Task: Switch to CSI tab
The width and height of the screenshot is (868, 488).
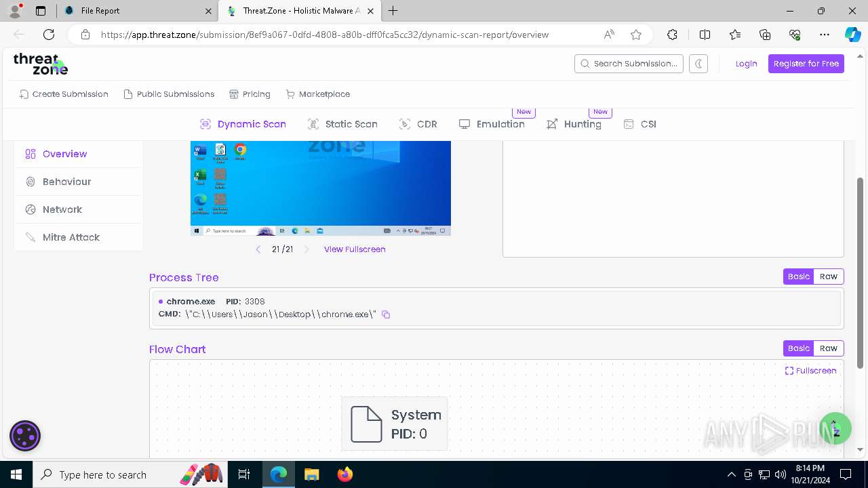Action: (x=639, y=124)
